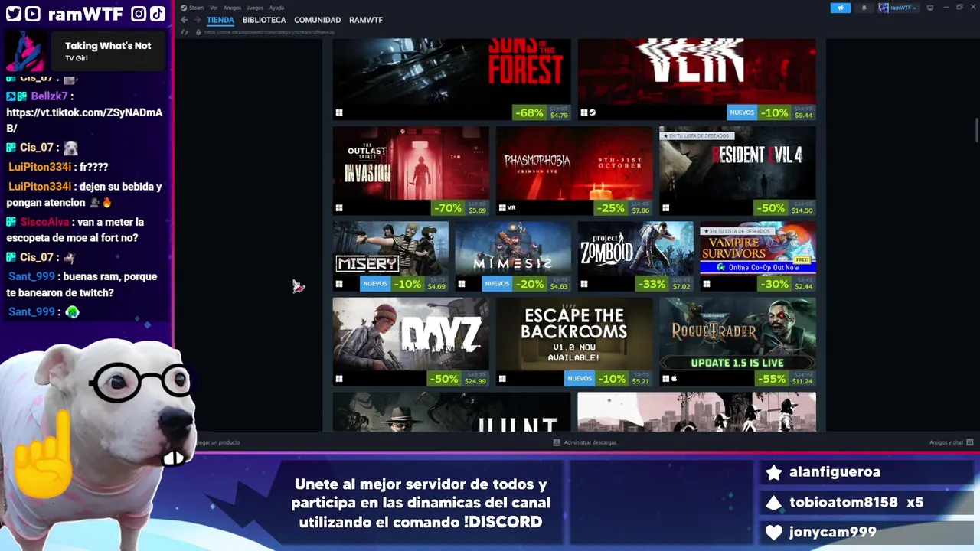Click the NUEVOS badge on Misery
Screen dimensions: 980x551
[x=375, y=284]
